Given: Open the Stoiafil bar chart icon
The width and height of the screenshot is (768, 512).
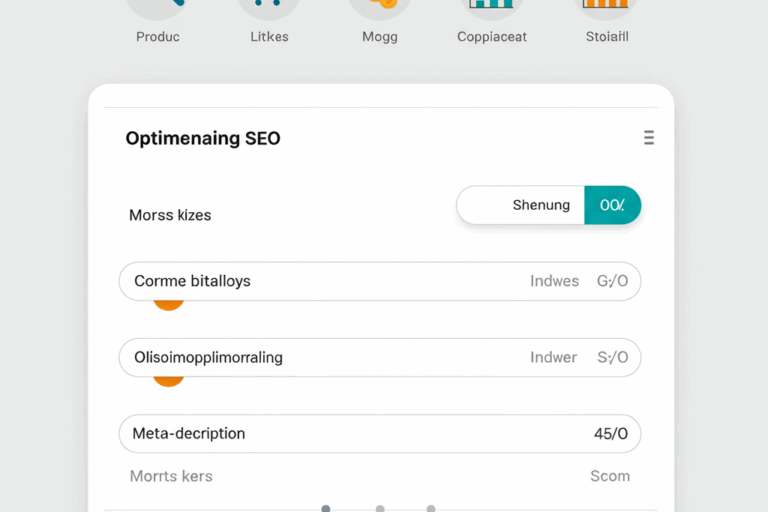Looking at the screenshot, I should point(606,8).
